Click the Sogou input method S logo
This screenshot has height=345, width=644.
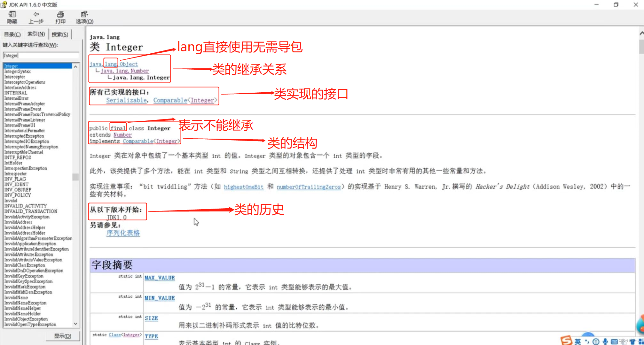pos(566,341)
